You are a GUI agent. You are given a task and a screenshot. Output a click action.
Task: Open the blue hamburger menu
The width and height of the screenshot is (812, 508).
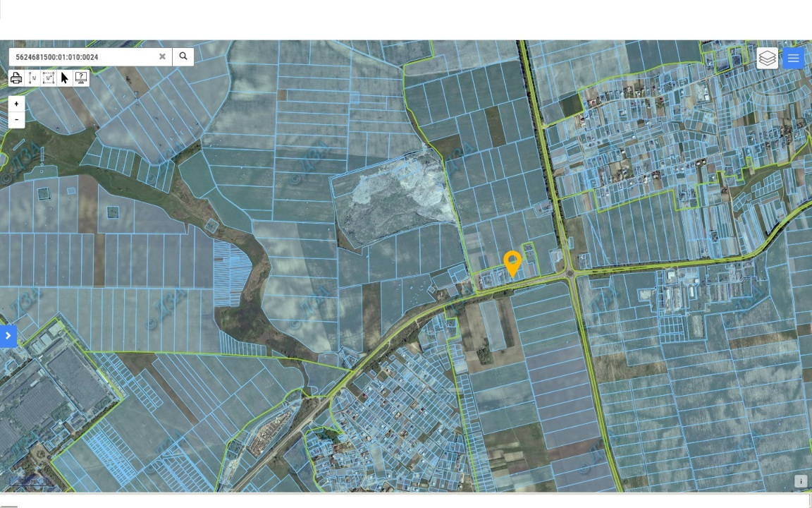[x=794, y=58]
